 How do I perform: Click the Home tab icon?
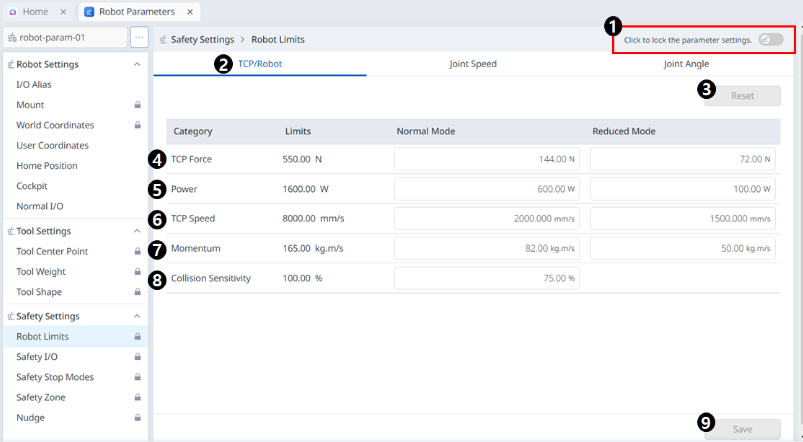[12, 12]
